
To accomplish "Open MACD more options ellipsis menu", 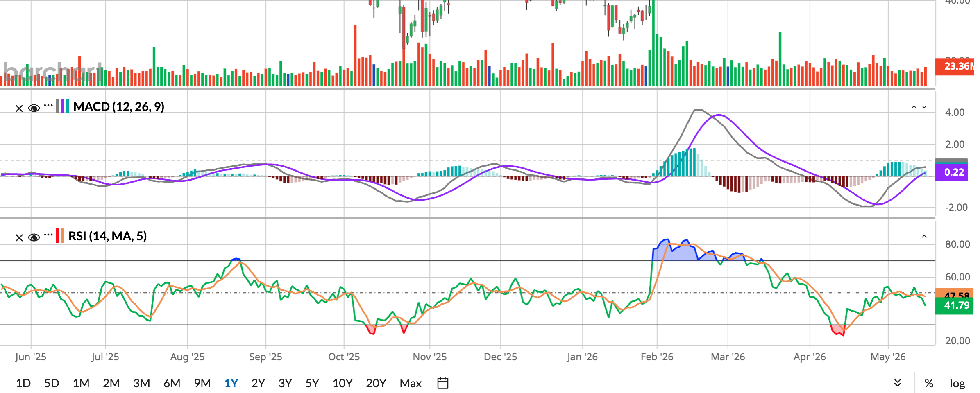I will coord(48,106).
